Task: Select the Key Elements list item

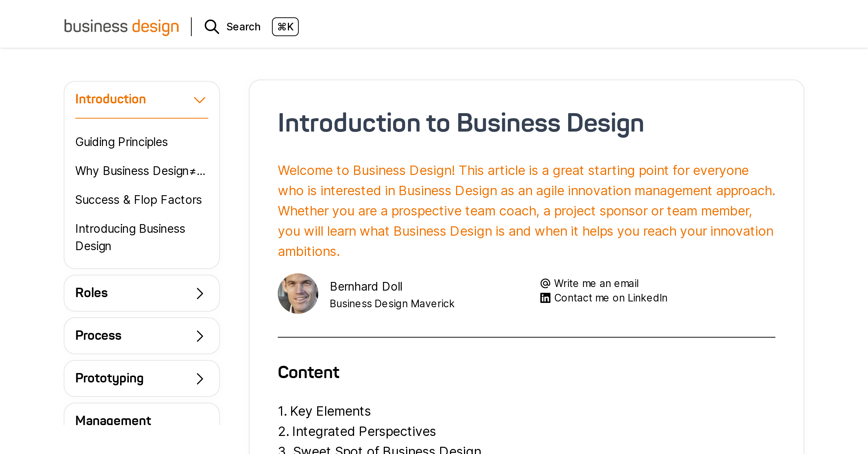Action: (x=330, y=411)
